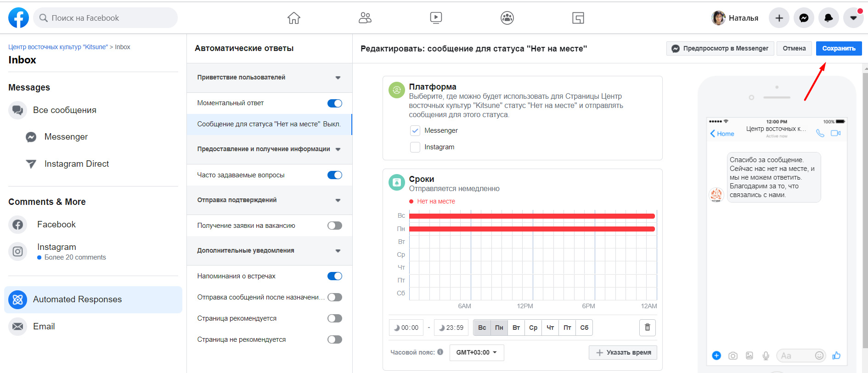868x373 pixels.
Task: Click the Facebook logo
Action: pos(18,18)
